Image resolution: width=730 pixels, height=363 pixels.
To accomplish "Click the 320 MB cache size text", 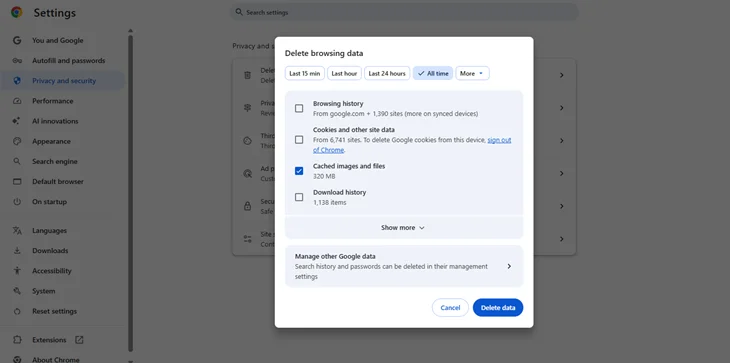I will [324, 176].
